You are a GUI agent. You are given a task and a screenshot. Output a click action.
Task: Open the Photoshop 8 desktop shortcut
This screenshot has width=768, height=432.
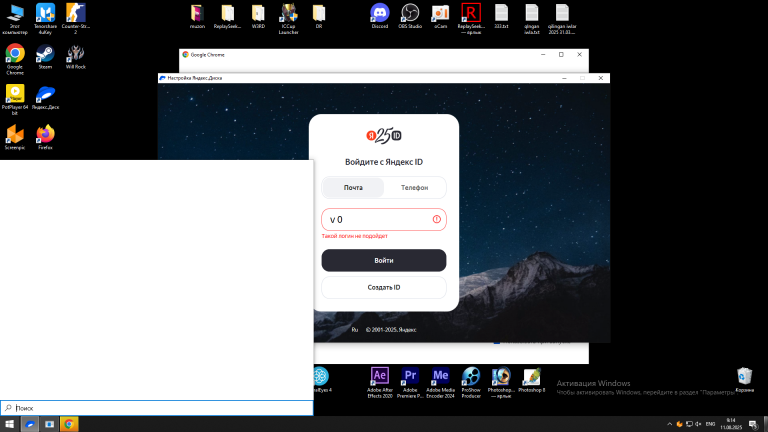pos(531,380)
